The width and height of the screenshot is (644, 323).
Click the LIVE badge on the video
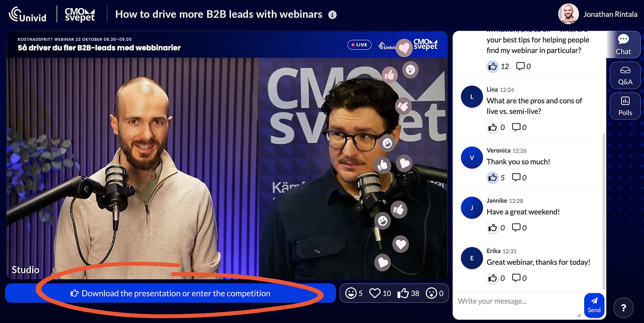[359, 45]
